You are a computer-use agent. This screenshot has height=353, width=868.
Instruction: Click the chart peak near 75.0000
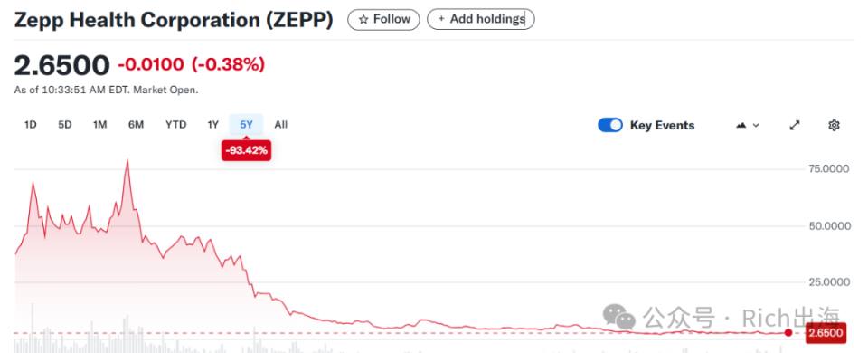[x=127, y=161]
